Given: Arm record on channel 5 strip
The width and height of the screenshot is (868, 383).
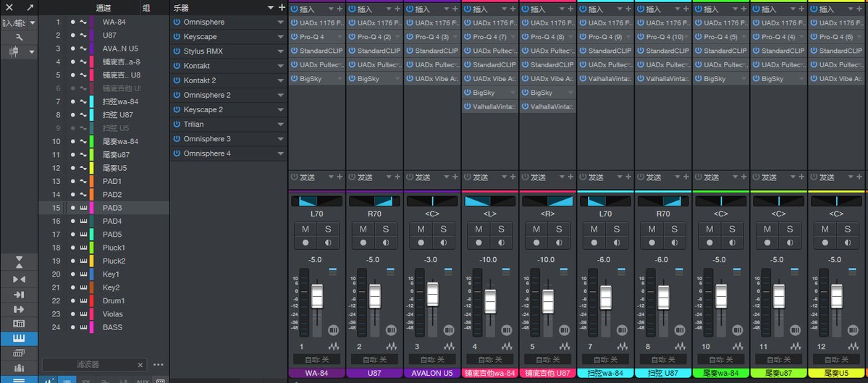Looking at the screenshot, I should pyautogui.click(x=536, y=243).
